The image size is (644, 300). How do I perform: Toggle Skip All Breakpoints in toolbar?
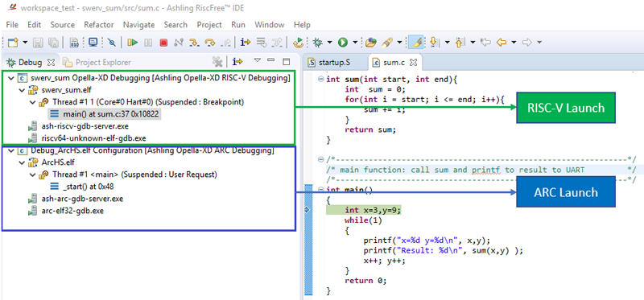(112, 43)
